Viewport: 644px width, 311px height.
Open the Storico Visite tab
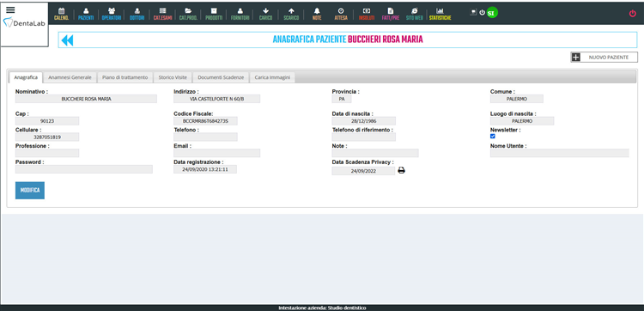(x=173, y=77)
